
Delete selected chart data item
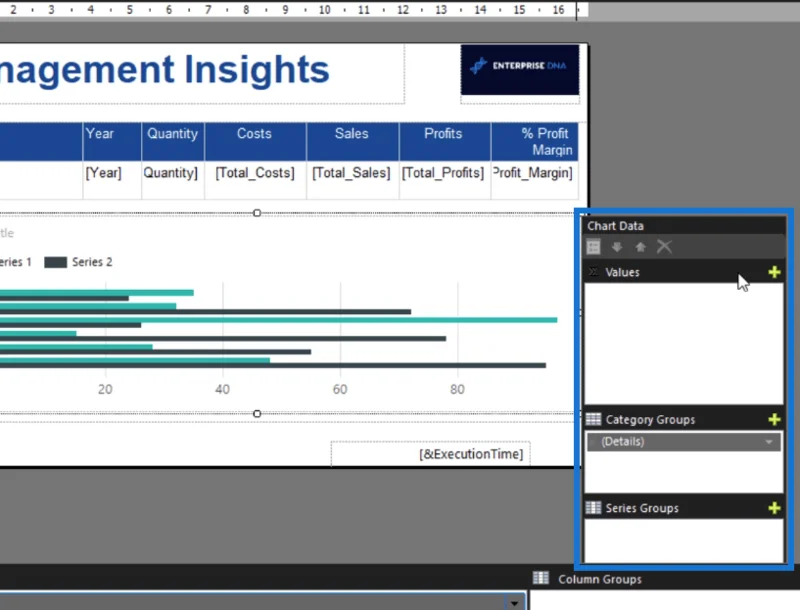pos(664,247)
